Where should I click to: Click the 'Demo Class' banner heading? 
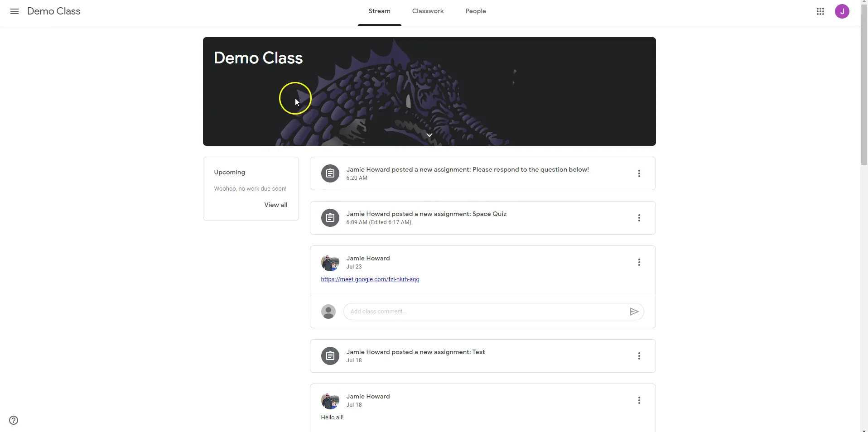pos(258,58)
